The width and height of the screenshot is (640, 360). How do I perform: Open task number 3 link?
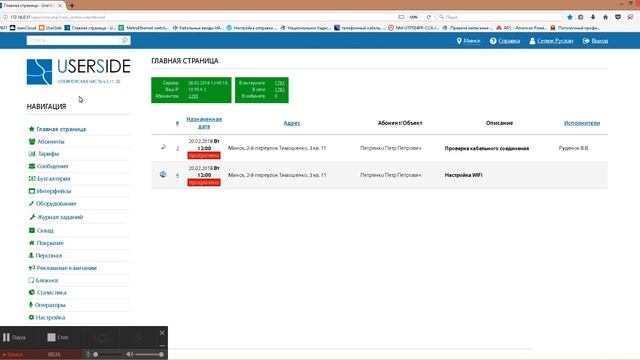pyautogui.click(x=177, y=148)
